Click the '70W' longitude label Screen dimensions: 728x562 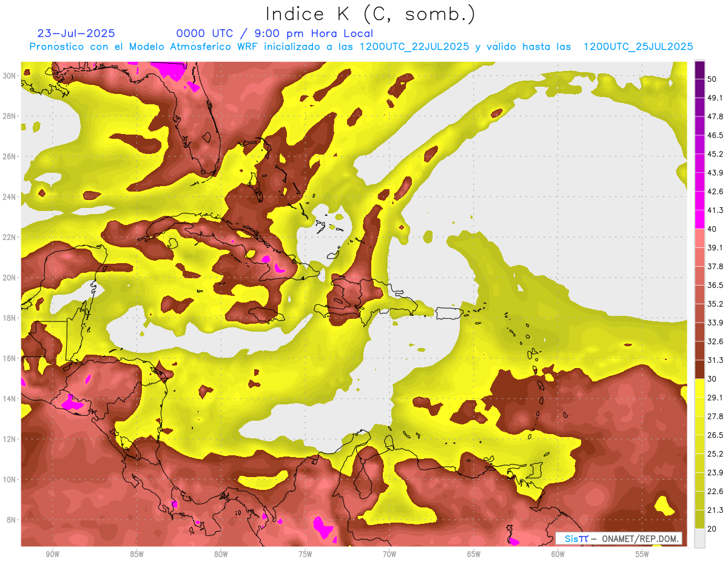coord(390,554)
